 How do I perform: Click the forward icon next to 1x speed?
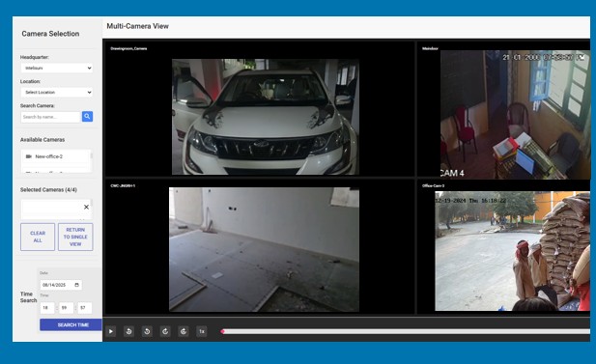pyautogui.click(x=184, y=331)
